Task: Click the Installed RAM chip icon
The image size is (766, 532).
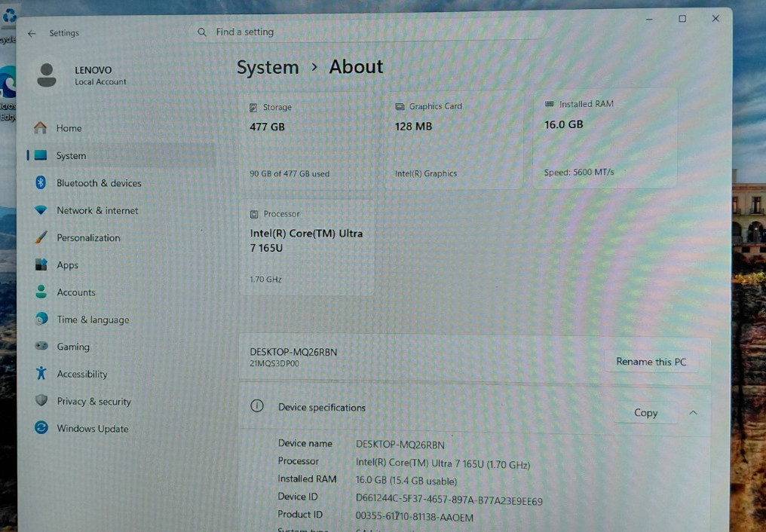Action: point(550,104)
